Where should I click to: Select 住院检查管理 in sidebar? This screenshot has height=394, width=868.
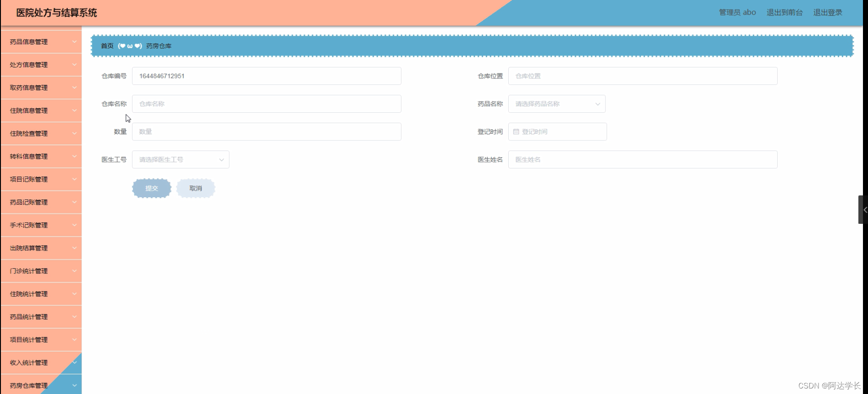pos(41,133)
